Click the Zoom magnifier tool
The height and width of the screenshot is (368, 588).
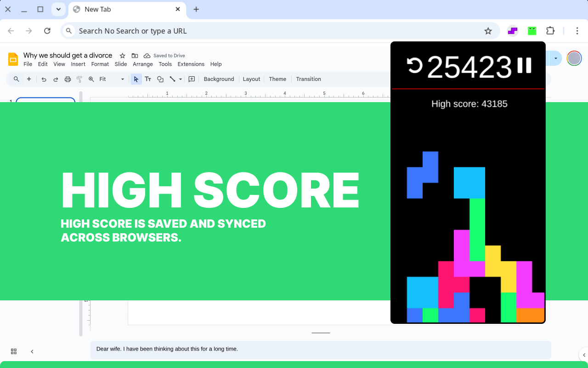click(x=91, y=79)
